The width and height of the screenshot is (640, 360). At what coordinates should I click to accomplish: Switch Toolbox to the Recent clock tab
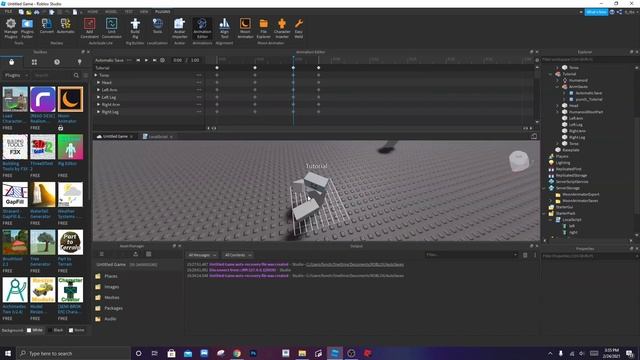pyautogui.click(x=57, y=62)
